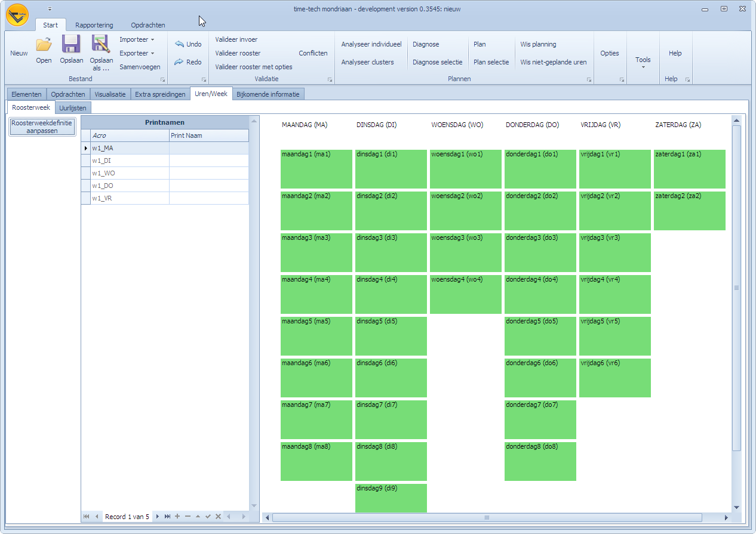Screen dimensions: 756x534
Task: Select the w1_MA row
Action: coord(165,148)
